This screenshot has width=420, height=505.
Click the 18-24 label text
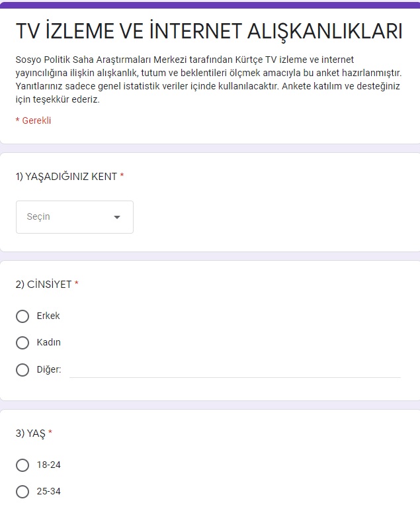48,465
